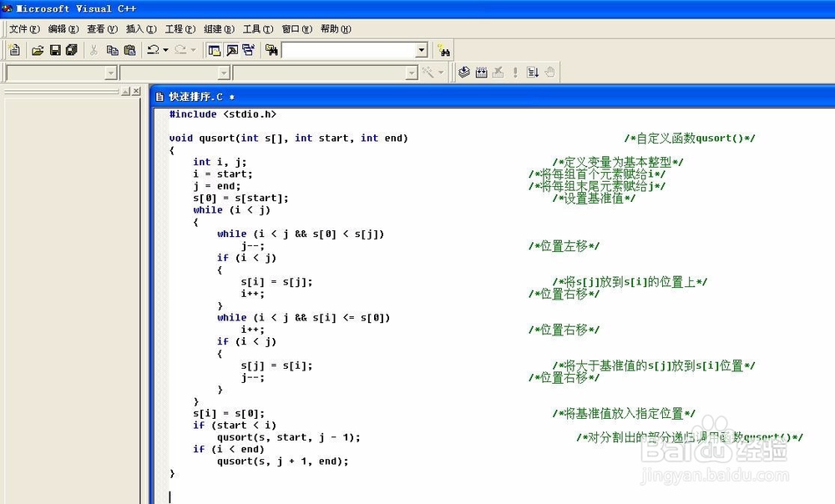
Task: Click the line '#include <stdio.h>'
Action: pyautogui.click(x=223, y=113)
